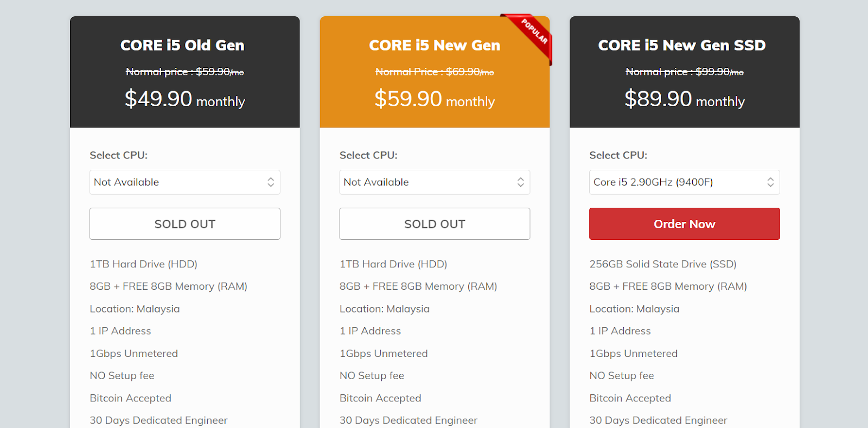Viewport: 868px width, 428px height.
Task: Click Bitcoin Accepted in the Old Gen card
Action: tap(130, 398)
